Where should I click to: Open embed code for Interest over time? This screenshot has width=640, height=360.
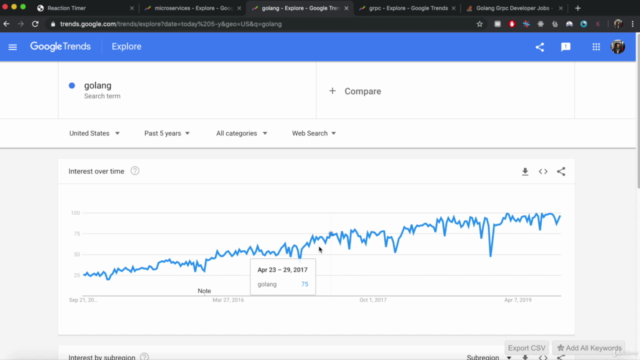click(543, 171)
